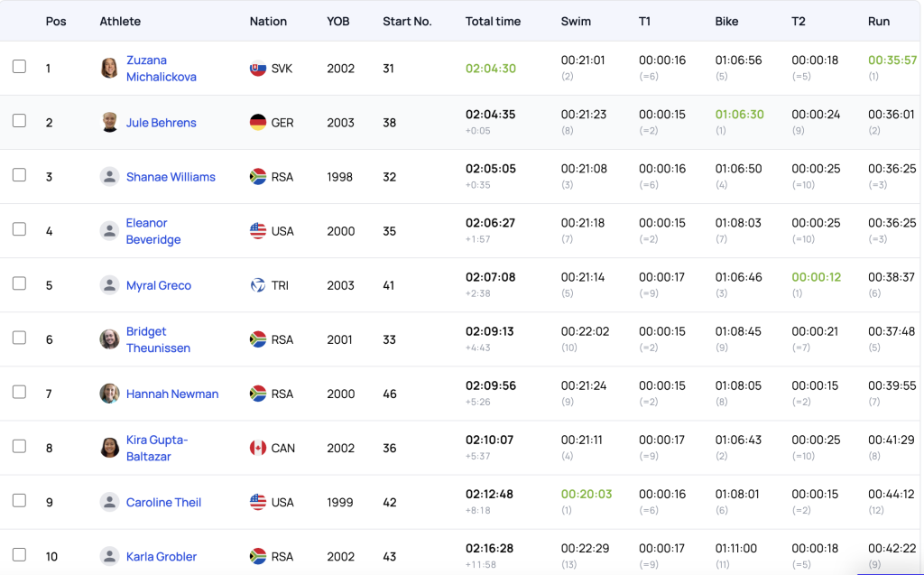The width and height of the screenshot is (924, 575).
Task: Click the Canada flag icon beside CAN
Action: [x=258, y=448]
